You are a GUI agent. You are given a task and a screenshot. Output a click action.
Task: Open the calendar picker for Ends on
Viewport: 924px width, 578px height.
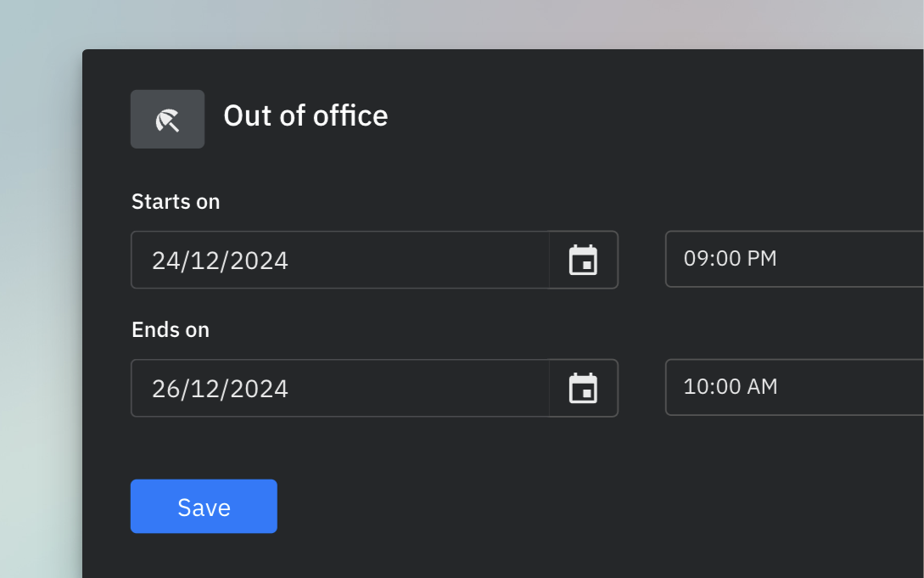(x=583, y=388)
